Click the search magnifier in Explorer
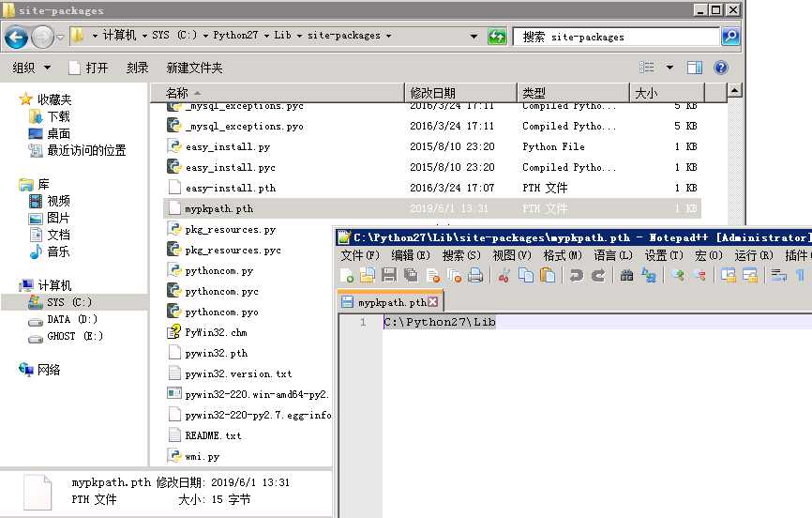812x518 pixels. coord(730,37)
